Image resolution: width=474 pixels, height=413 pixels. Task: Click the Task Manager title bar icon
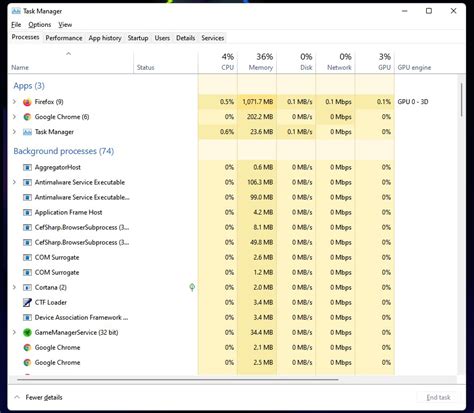[x=16, y=11]
